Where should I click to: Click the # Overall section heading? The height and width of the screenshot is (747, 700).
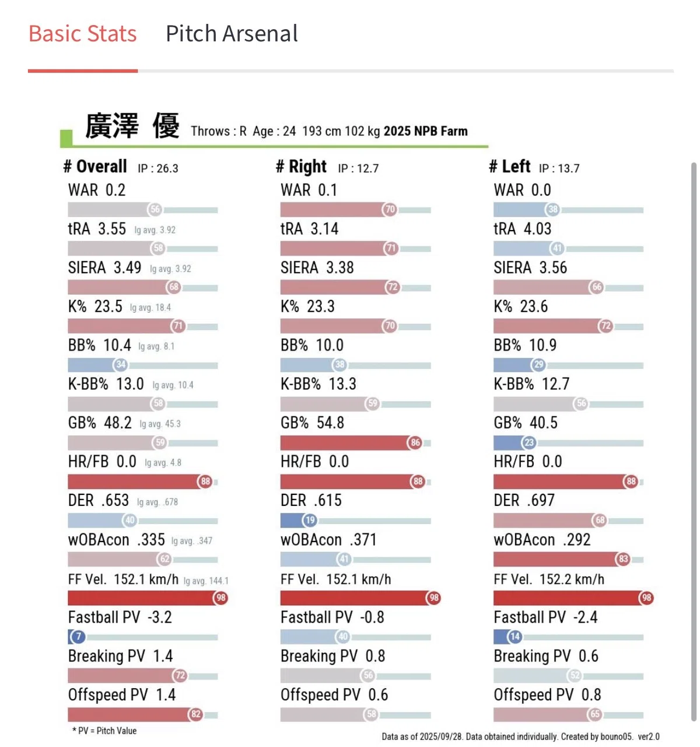coord(95,167)
